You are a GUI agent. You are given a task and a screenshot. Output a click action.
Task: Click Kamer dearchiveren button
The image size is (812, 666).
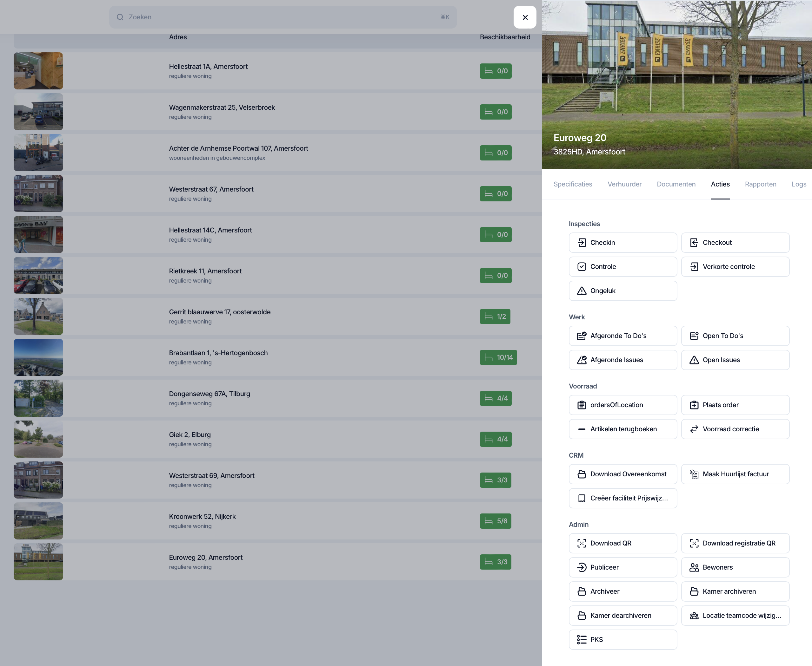[x=622, y=615]
